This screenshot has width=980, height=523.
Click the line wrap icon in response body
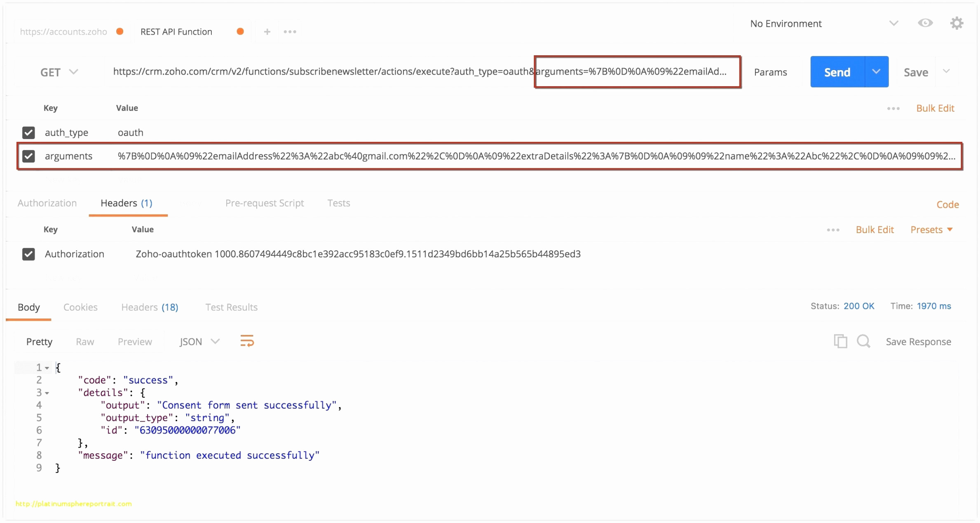[246, 341]
